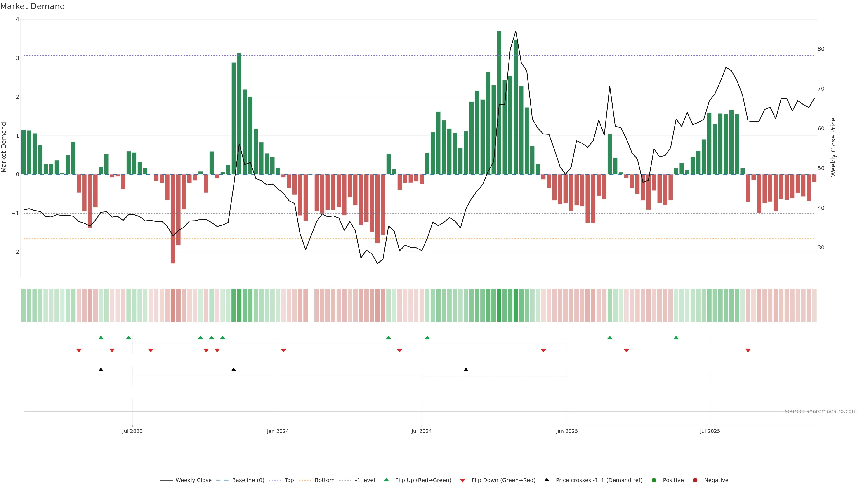The height and width of the screenshot is (488, 868).
Task: Click the red Flip Down triangle legend icon
Action: click(463, 480)
